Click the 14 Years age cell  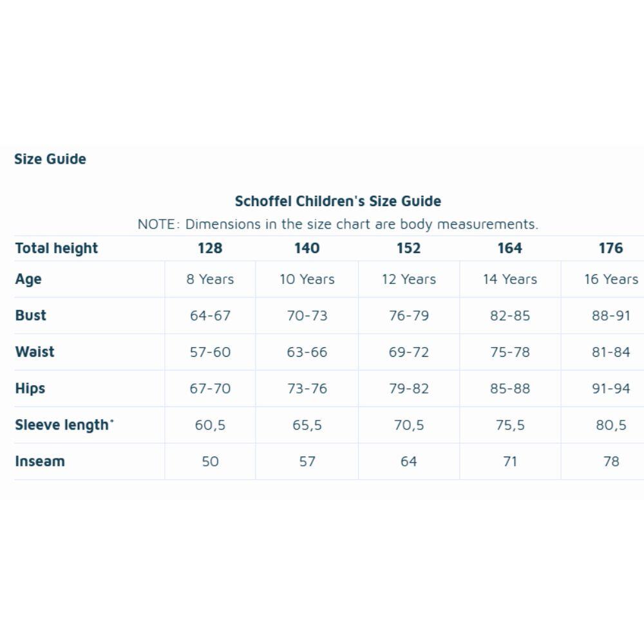pos(510,279)
